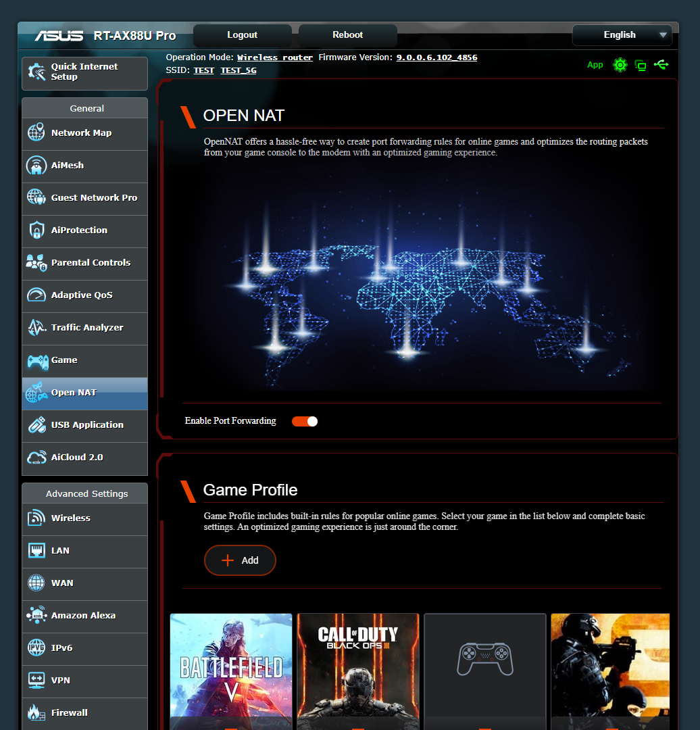Open the LAN settings menu item
Image resolution: width=700 pixels, height=730 pixels.
pos(84,552)
